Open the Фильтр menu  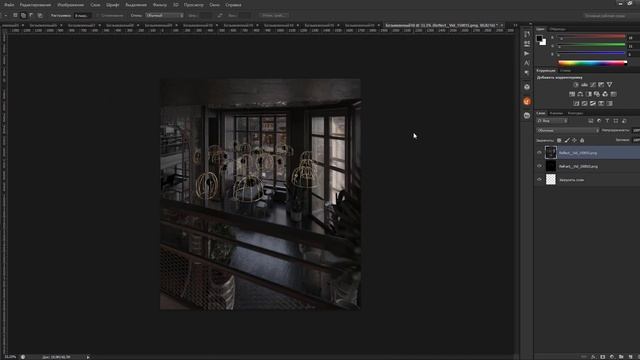point(160,5)
